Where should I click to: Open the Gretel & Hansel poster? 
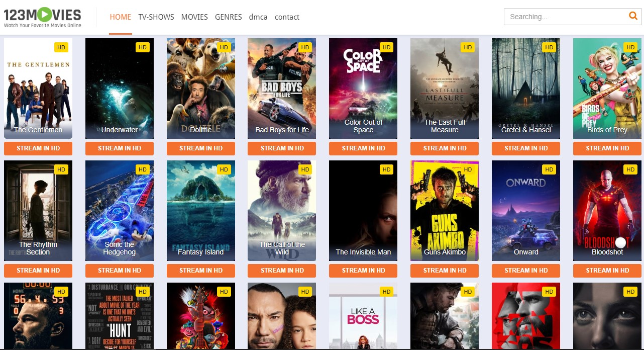526,89
